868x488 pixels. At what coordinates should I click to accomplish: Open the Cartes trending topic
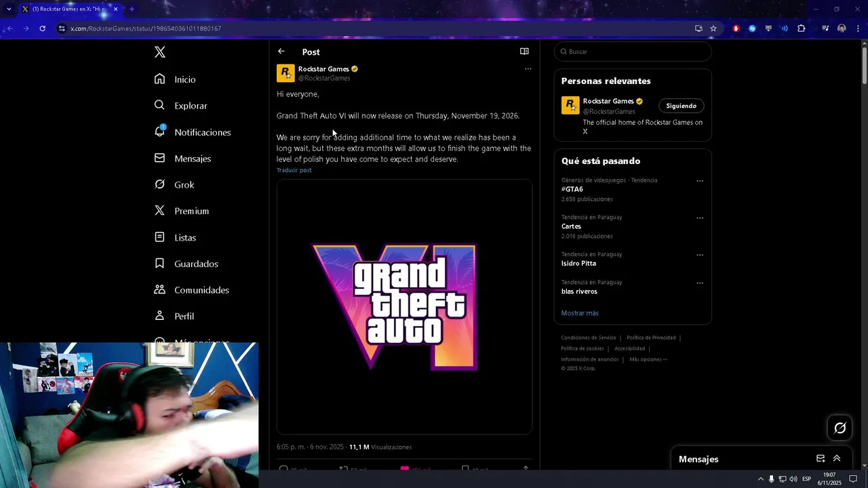pyautogui.click(x=571, y=226)
